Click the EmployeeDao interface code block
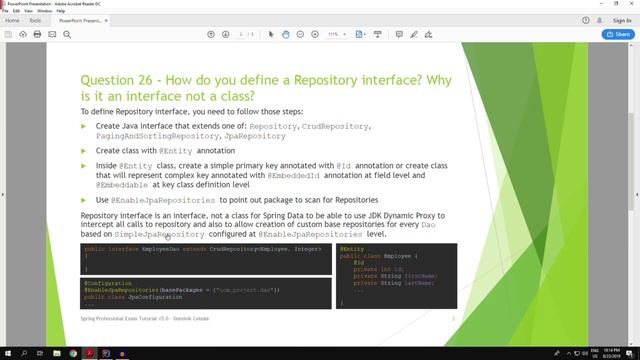The height and width of the screenshot is (360, 640). tap(206, 259)
